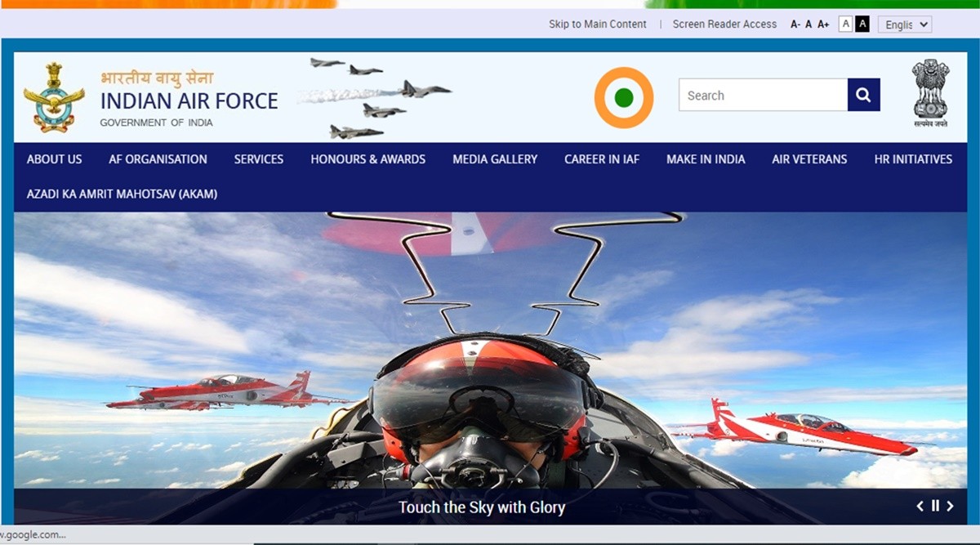Open the About Us menu
This screenshot has width=980, height=545.
point(54,159)
